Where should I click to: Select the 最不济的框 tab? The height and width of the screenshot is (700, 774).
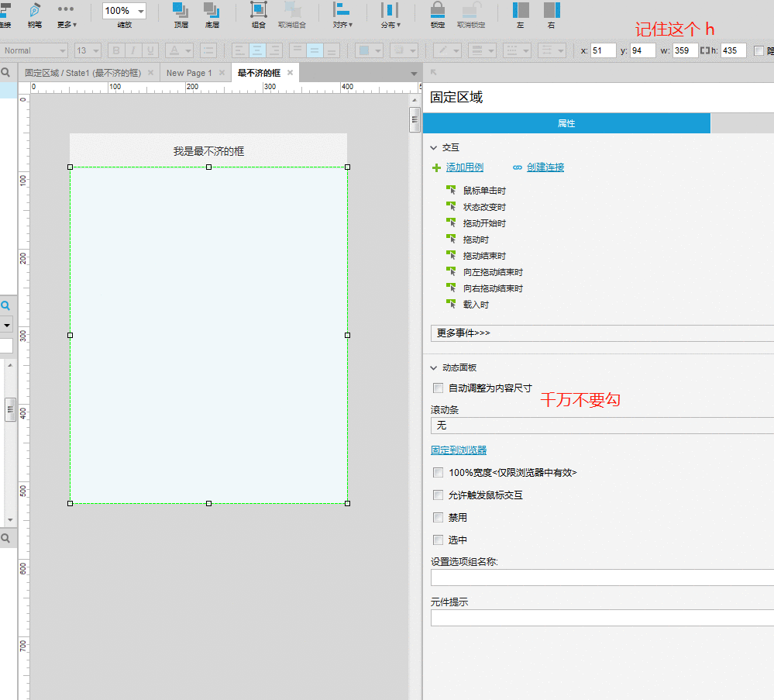259,73
